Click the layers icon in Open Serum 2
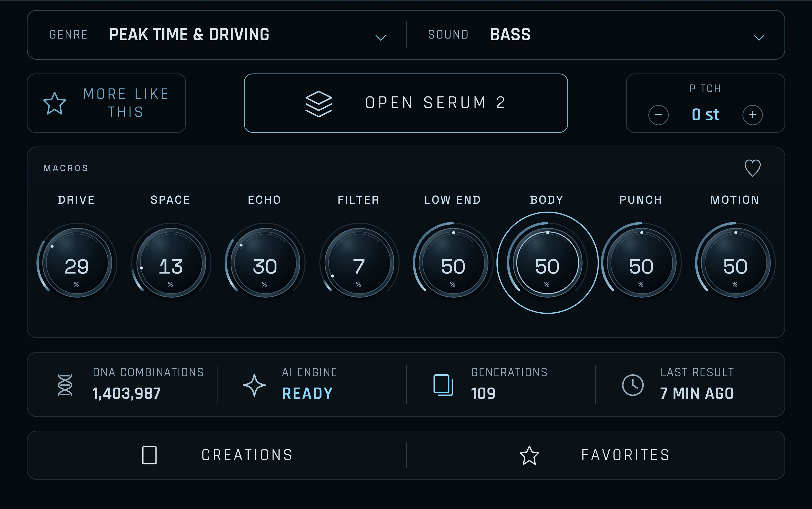 319,104
